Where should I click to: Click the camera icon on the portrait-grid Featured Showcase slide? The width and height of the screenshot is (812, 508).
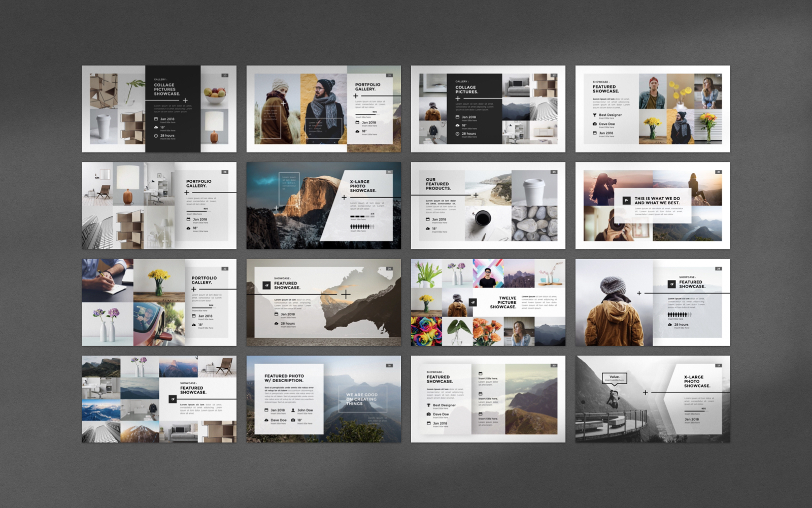(x=595, y=124)
